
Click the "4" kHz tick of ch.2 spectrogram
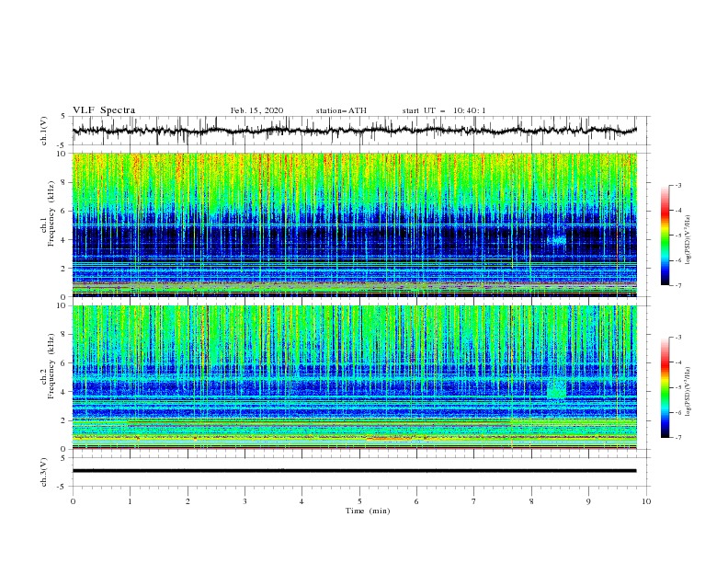pyautogui.click(x=64, y=392)
